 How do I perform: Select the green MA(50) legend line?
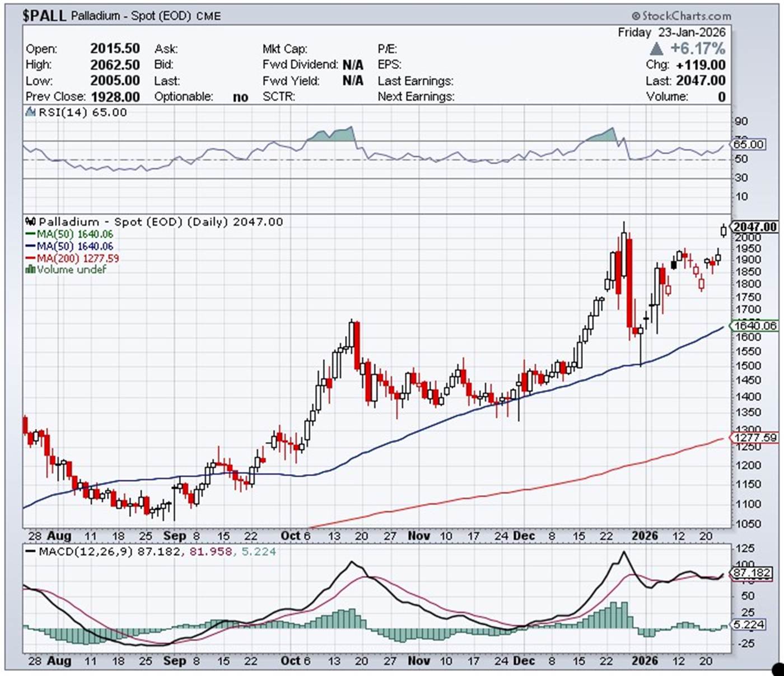31,234
